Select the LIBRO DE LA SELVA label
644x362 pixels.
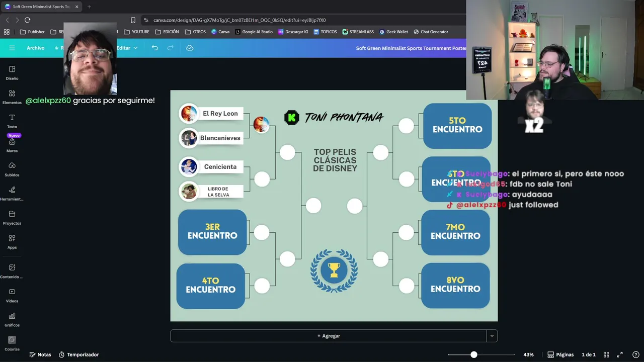point(218,192)
